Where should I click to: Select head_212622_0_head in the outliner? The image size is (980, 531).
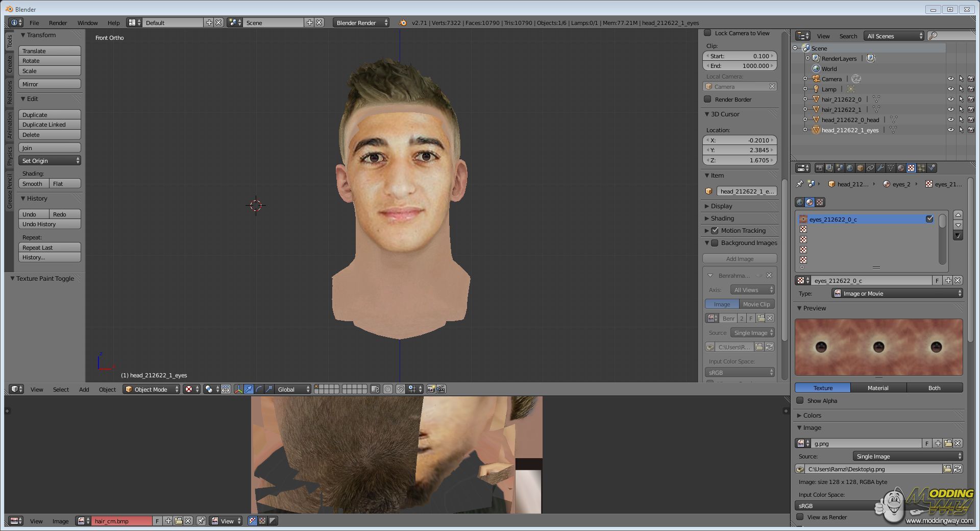pos(850,120)
